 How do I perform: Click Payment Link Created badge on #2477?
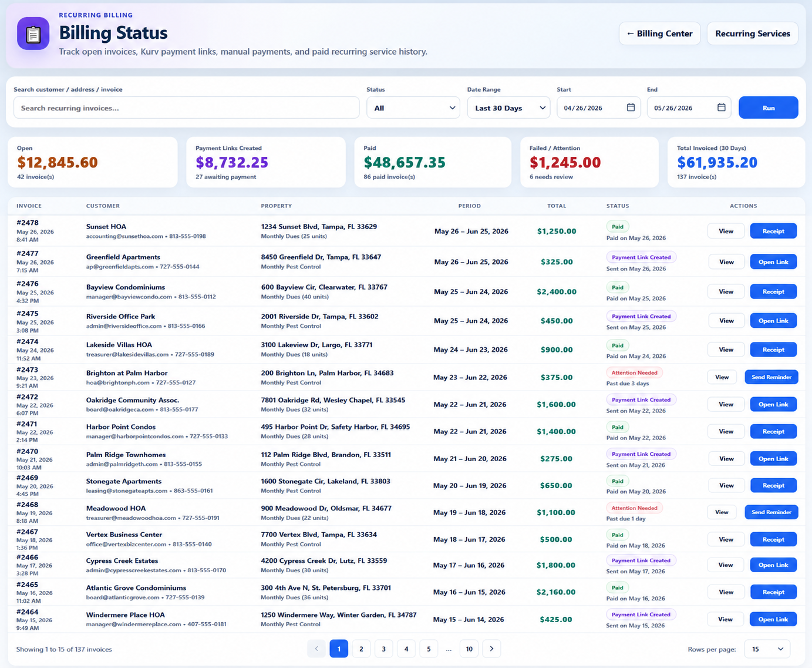pyautogui.click(x=641, y=257)
